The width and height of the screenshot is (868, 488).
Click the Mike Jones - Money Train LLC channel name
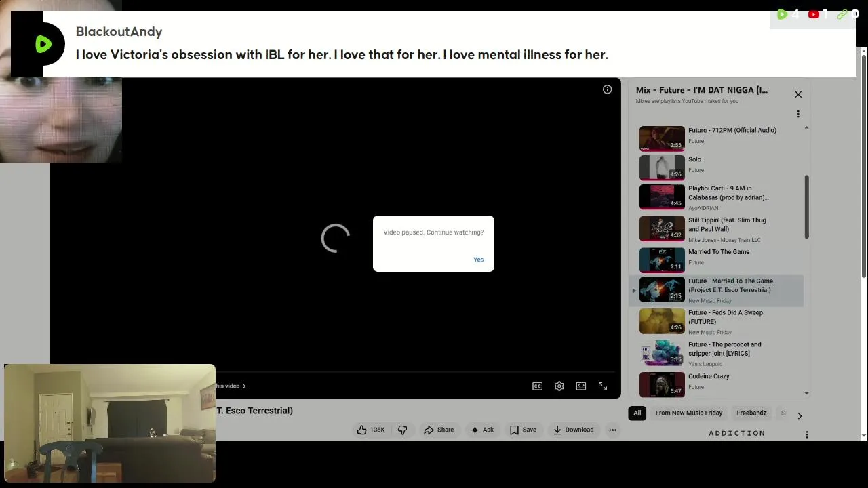(x=724, y=240)
